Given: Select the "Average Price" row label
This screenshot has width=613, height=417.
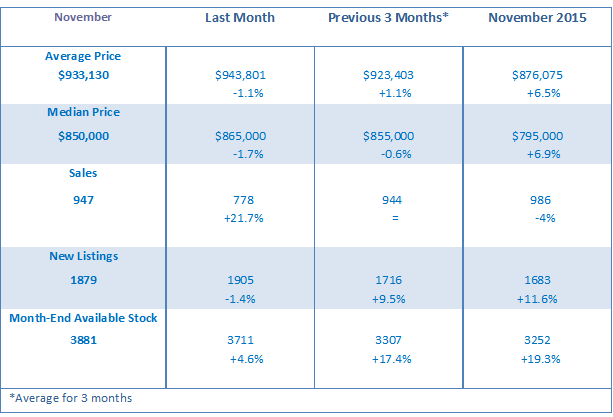Looking at the screenshot, I should pos(84,57).
